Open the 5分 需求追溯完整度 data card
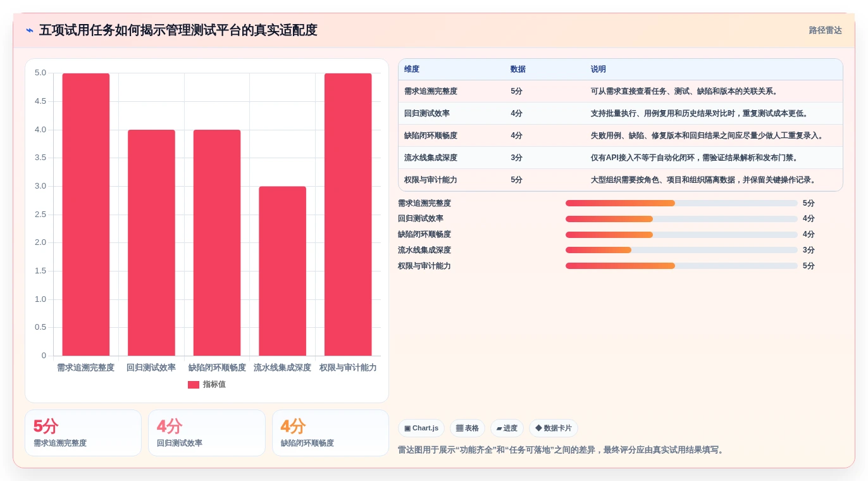 [83, 433]
